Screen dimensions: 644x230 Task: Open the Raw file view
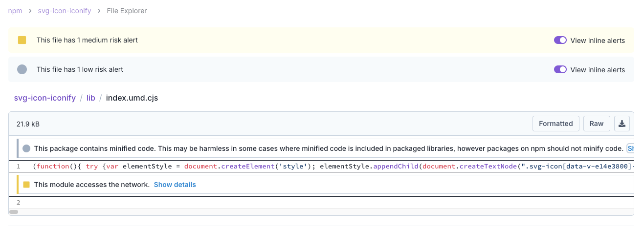(x=596, y=124)
